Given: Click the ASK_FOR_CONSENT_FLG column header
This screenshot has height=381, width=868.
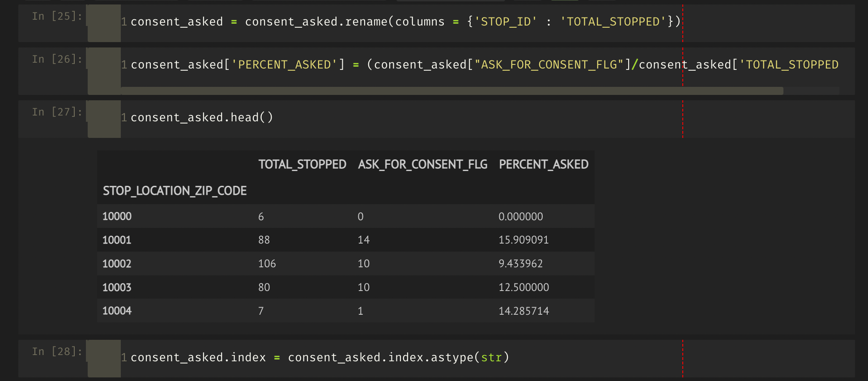Looking at the screenshot, I should [422, 165].
